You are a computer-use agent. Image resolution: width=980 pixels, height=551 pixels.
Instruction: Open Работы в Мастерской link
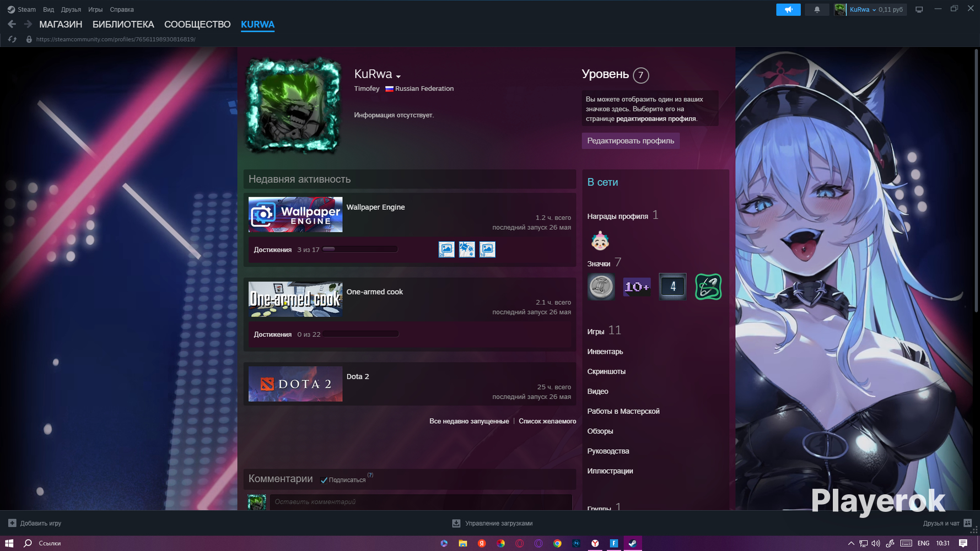623,411
